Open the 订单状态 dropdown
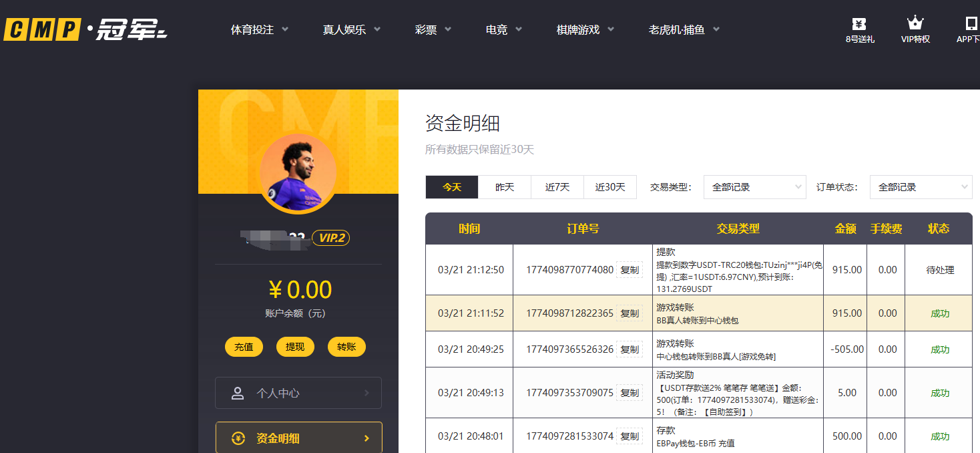 [921, 187]
